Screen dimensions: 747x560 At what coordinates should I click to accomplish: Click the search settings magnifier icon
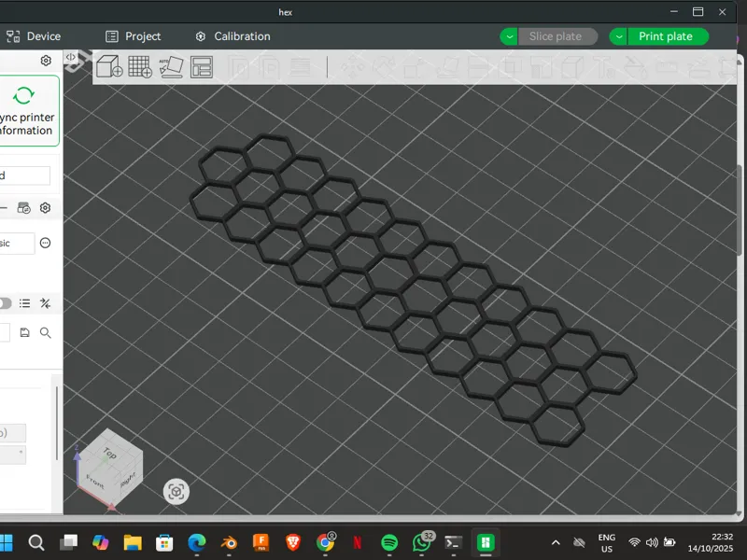coord(45,332)
